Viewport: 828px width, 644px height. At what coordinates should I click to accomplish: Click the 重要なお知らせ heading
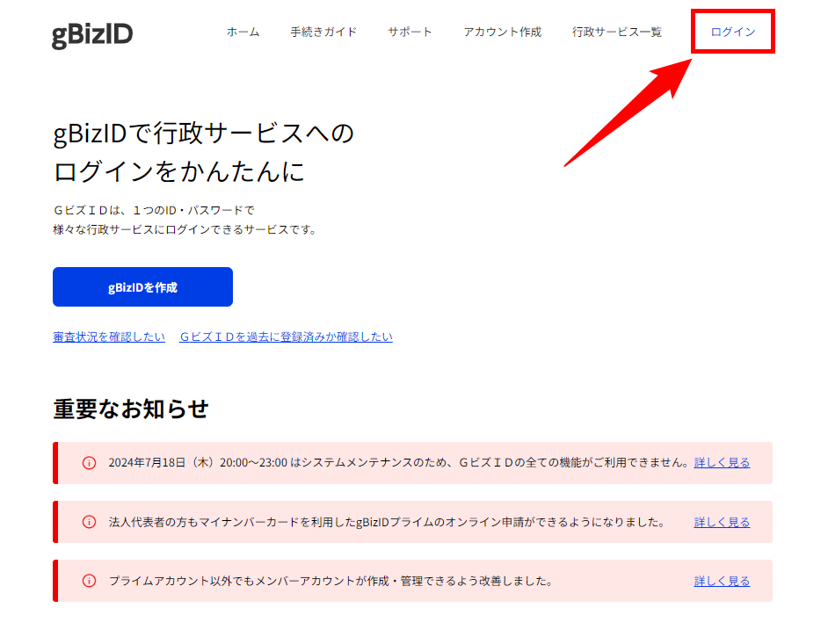[131, 409]
